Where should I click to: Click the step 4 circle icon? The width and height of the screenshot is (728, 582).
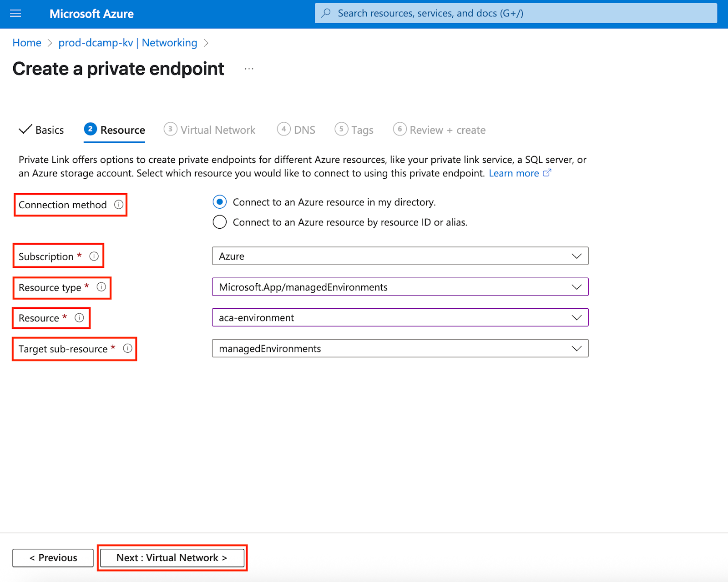[283, 129]
